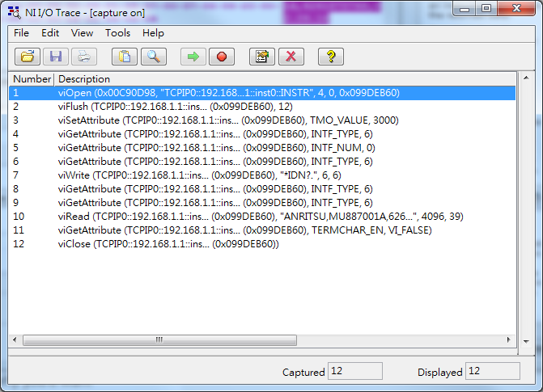The width and height of the screenshot is (543, 392).
Task: Close the NI I/O Trace window
Action: click(x=516, y=9)
